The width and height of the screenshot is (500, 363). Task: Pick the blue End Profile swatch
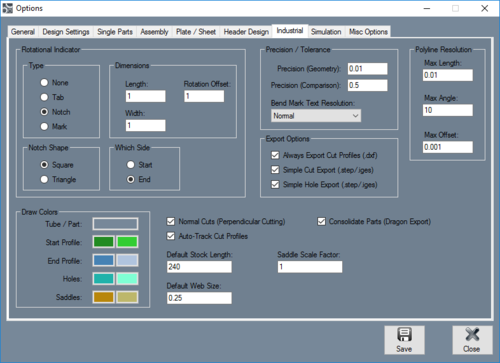103,260
